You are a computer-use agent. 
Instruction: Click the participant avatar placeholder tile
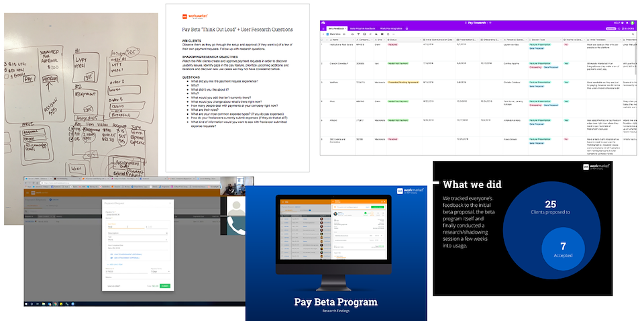tap(236, 206)
